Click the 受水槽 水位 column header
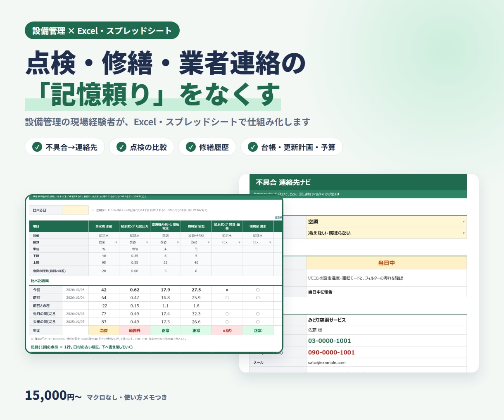This screenshot has width=504, height=420. coord(104,227)
